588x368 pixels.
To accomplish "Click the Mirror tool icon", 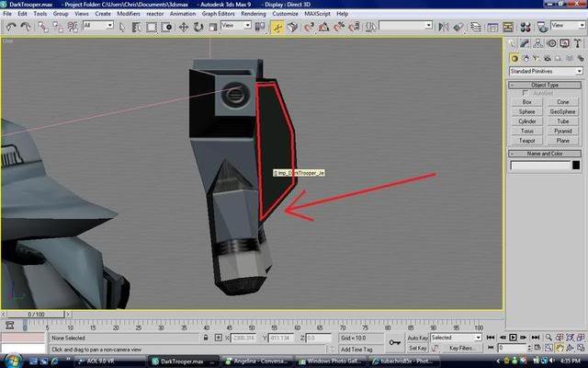I will point(443,27).
